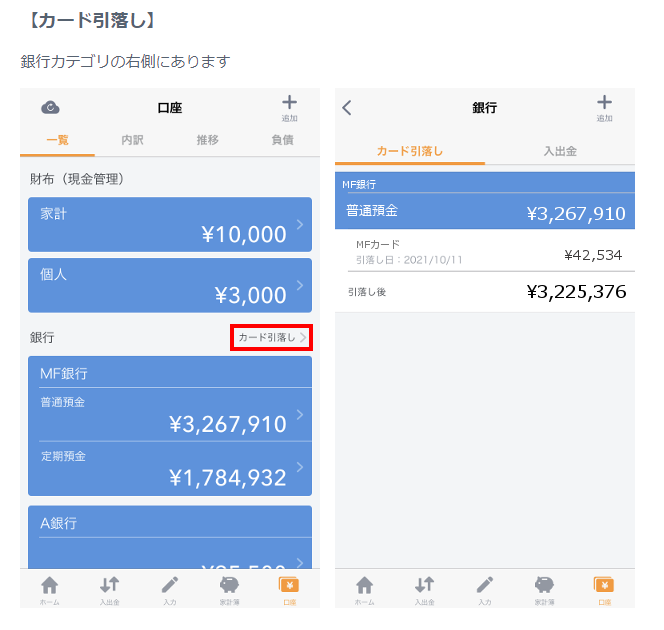Image resolution: width=664 pixels, height=630 pixels.
Task: Open the カード引落し link beside 銀行
Action: (x=271, y=337)
